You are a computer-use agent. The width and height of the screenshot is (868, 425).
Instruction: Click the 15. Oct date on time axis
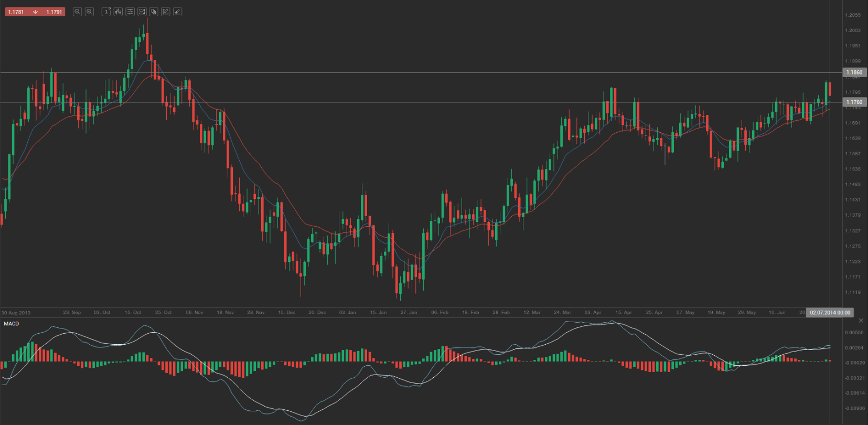133,313
